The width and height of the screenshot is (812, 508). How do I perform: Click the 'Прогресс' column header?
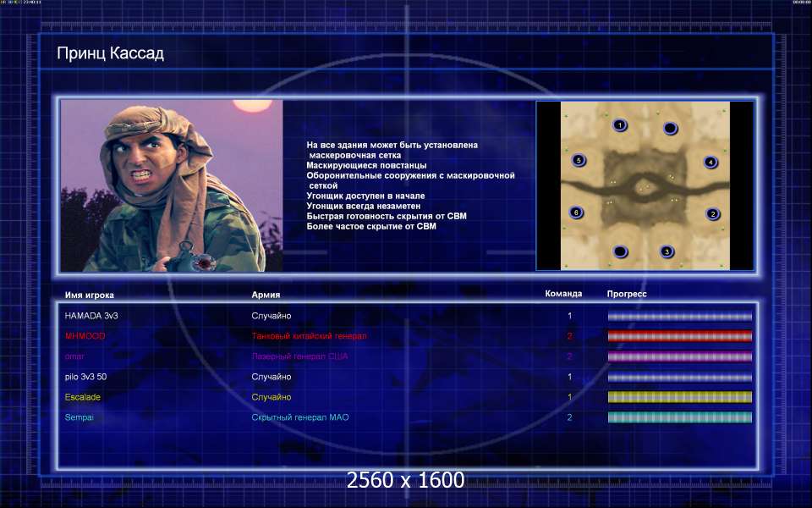(627, 294)
